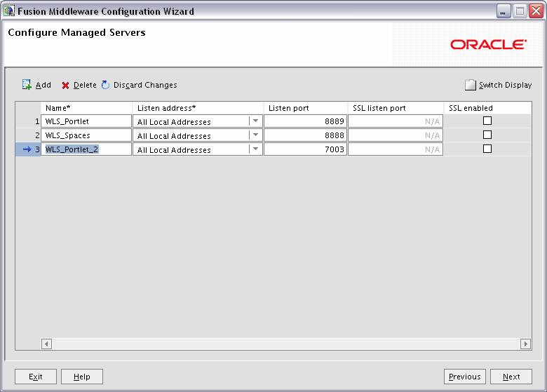Enable SSL for WLS_Portlet server
Image resolution: width=547 pixels, height=392 pixels.
click(487, 121)
